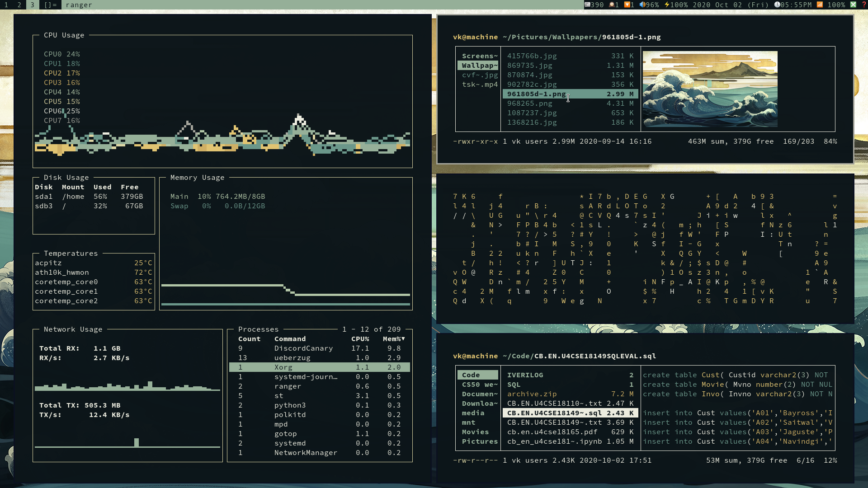This screenshot has width=868, height=488.
Task: Open the Movies directory in ranger sidebar
Action: coord(475,432)
